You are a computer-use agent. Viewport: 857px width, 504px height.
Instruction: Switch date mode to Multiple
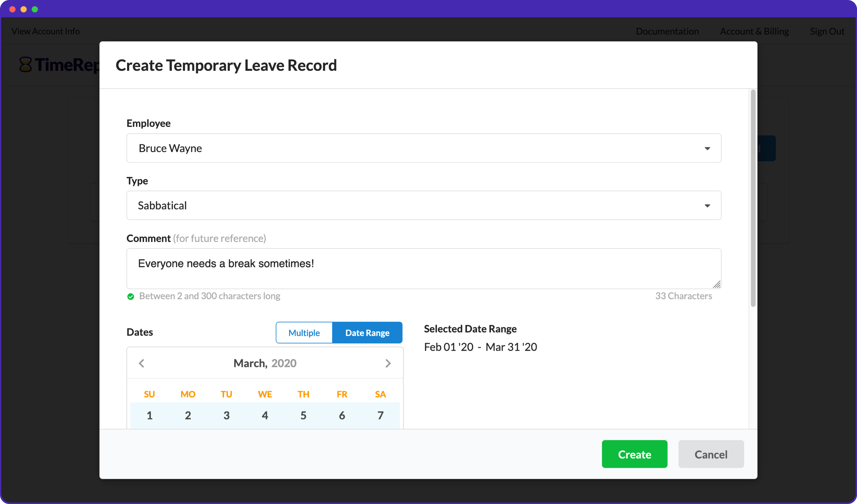click(304, 333)
